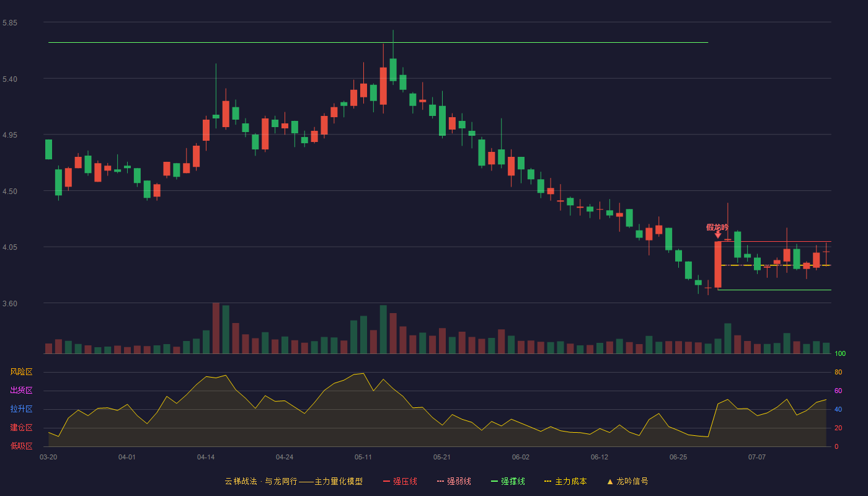Click the 04-01 date label
The width and height of the screenshot is (868, 496).
click(x=127, y=457)
